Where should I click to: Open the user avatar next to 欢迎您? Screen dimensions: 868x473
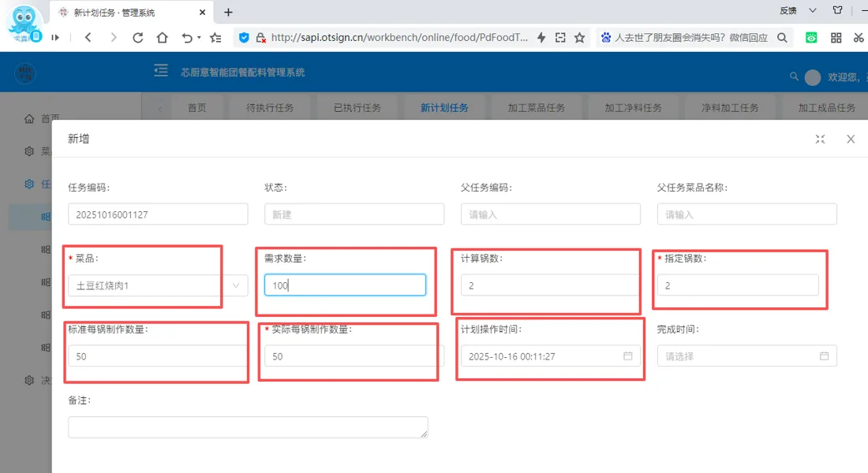coord(813,77)
